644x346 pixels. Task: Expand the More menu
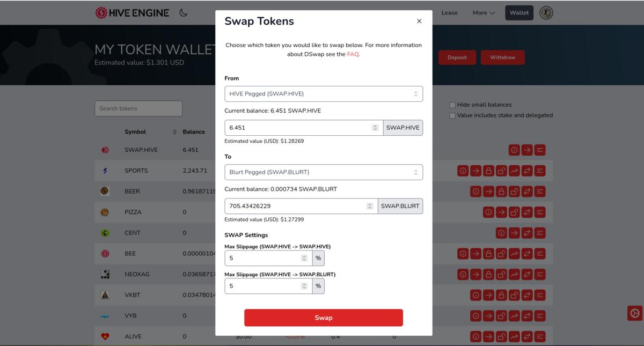[x=484, y=13]
